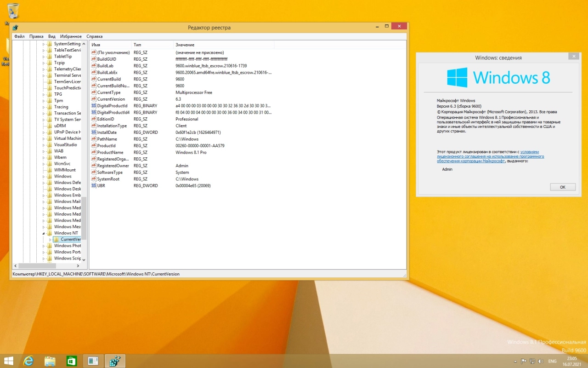Click the UBR DWORD value icon
Viewport: 588px width, 368px height.
94,186
